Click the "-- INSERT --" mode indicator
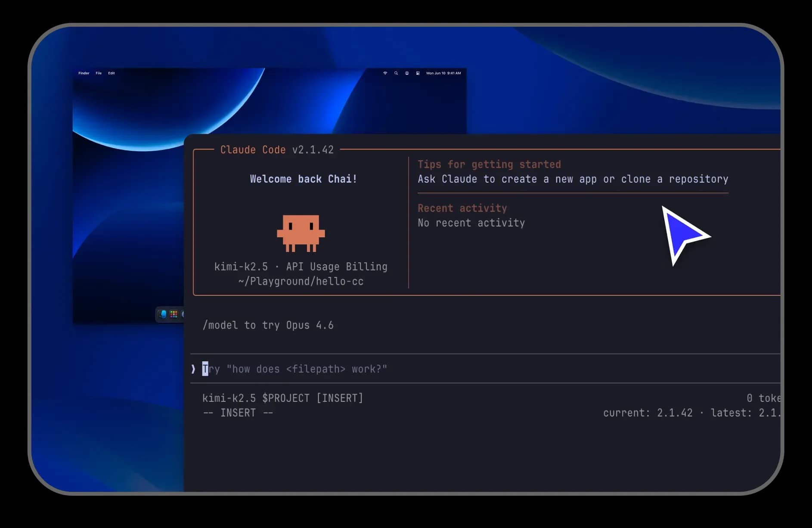 [x=238, y=413]
